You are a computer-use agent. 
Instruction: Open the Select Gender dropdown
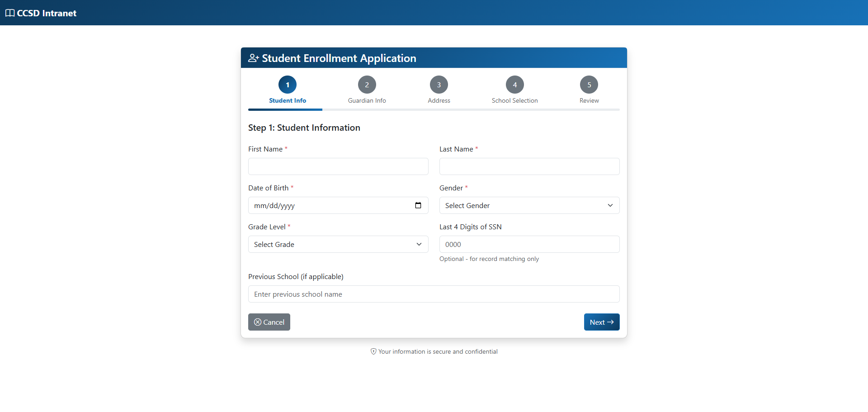[x=529, y=205]
